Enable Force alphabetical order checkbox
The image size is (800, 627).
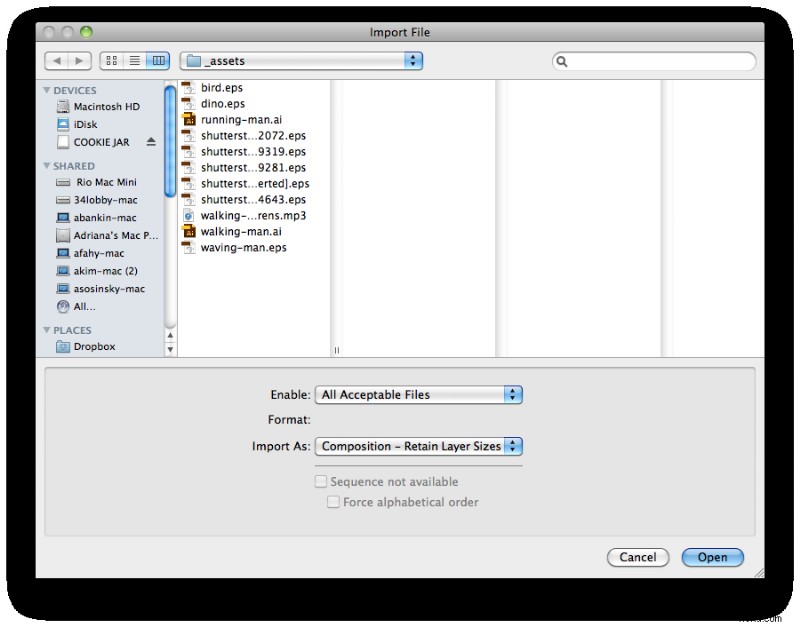[334, 502]
